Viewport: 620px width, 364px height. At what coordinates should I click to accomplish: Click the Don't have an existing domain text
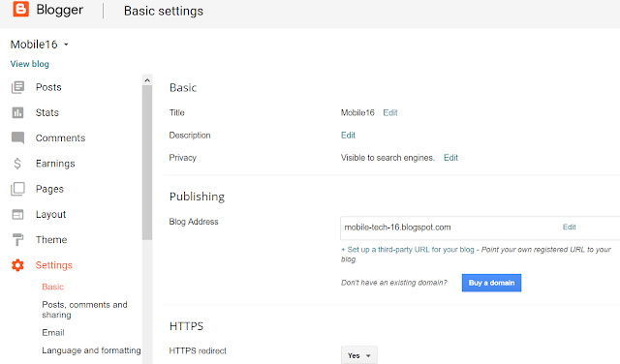(394, 283)
